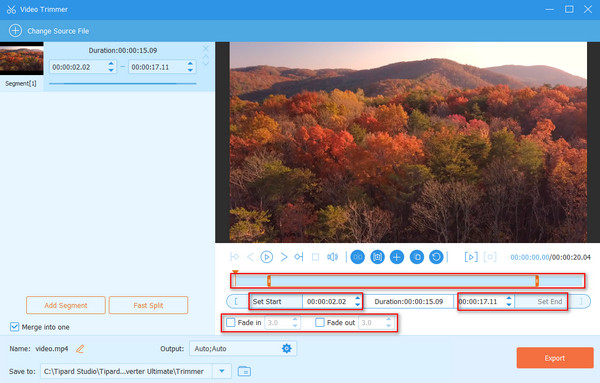This screenshot has height=383, width=600.
Task: Increase the Set Start time using up arrow
Action: [358, 298]
